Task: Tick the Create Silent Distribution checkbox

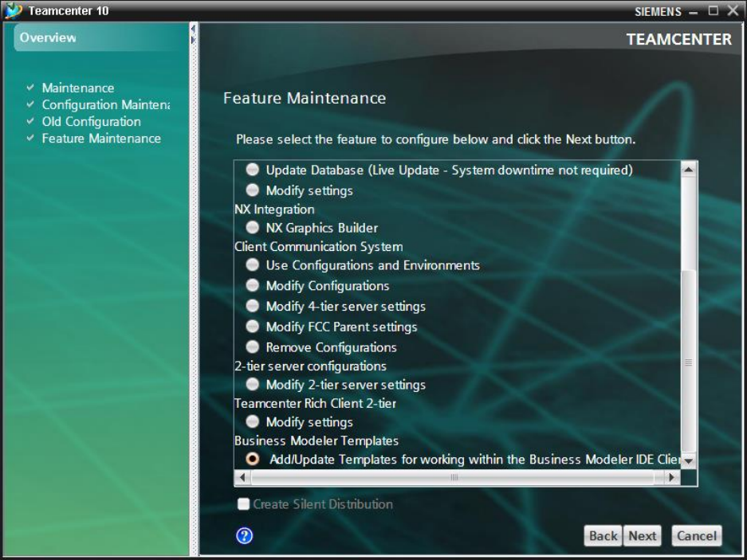Action: pyautogui.click(x=243, y=503)
